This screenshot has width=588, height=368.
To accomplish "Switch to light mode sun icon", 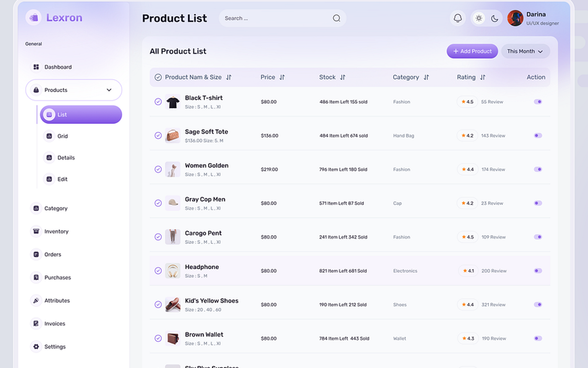I will 479,18.
